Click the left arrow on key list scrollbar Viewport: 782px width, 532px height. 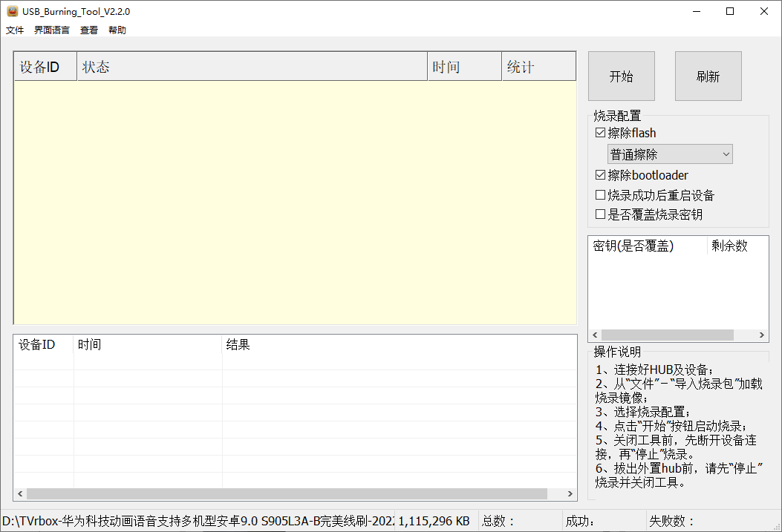596,335
